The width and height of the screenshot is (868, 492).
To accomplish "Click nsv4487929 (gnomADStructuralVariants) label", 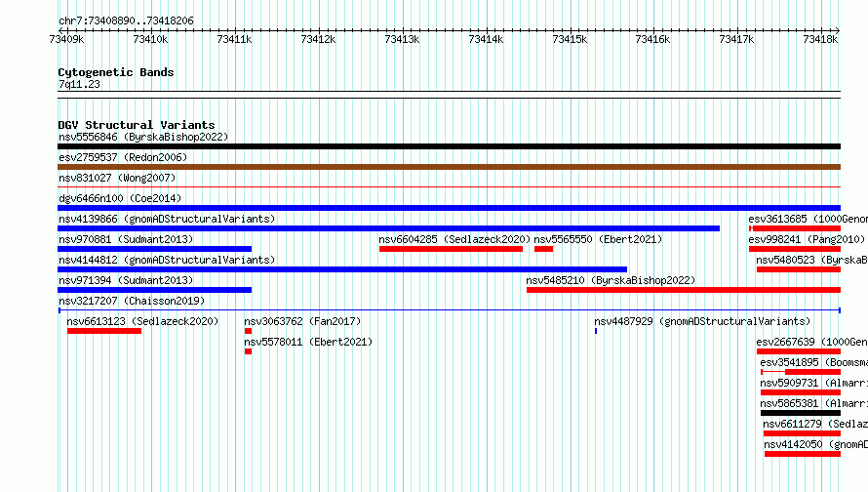I will click(x=702, y=321).
